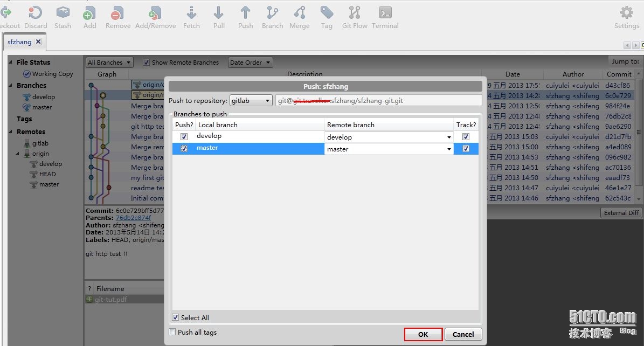Uncheck Push for the develop branch
Image resolution: width=644 pixels, height=346 pixels.
pyautogui.click(x=184, y=136)
